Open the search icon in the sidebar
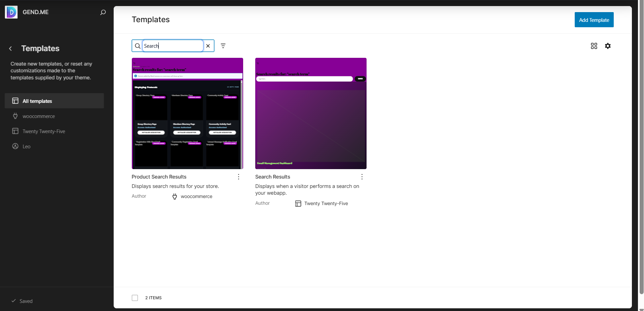This screenshot has height=311, width=644. click(x=103, y=12)
